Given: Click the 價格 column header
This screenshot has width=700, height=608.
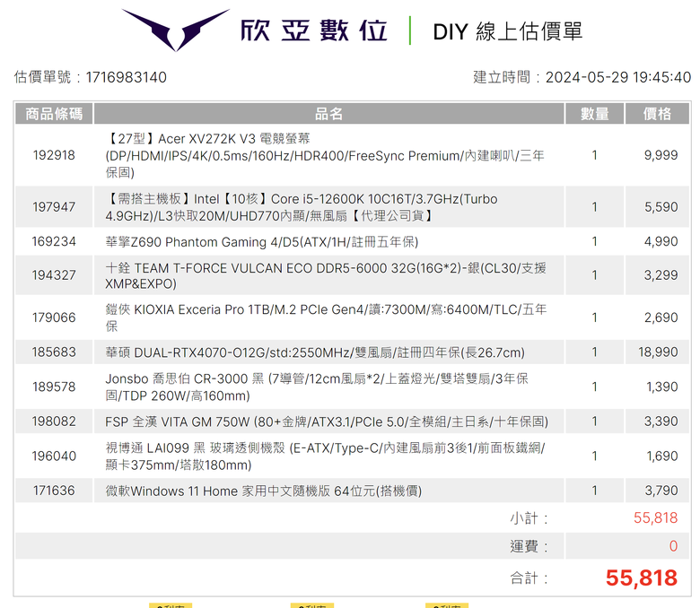Looking at the screenshot, I should pyautogui.click(x=657, y=114).
